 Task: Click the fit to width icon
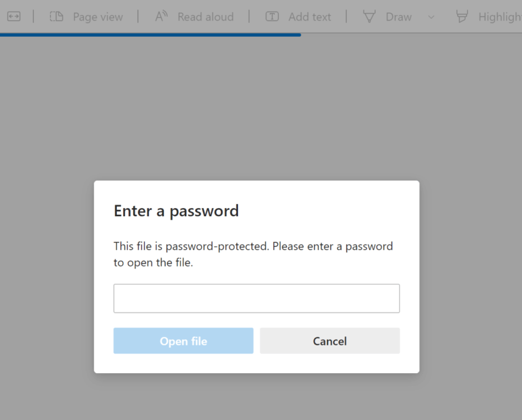(x=14, y=16)
